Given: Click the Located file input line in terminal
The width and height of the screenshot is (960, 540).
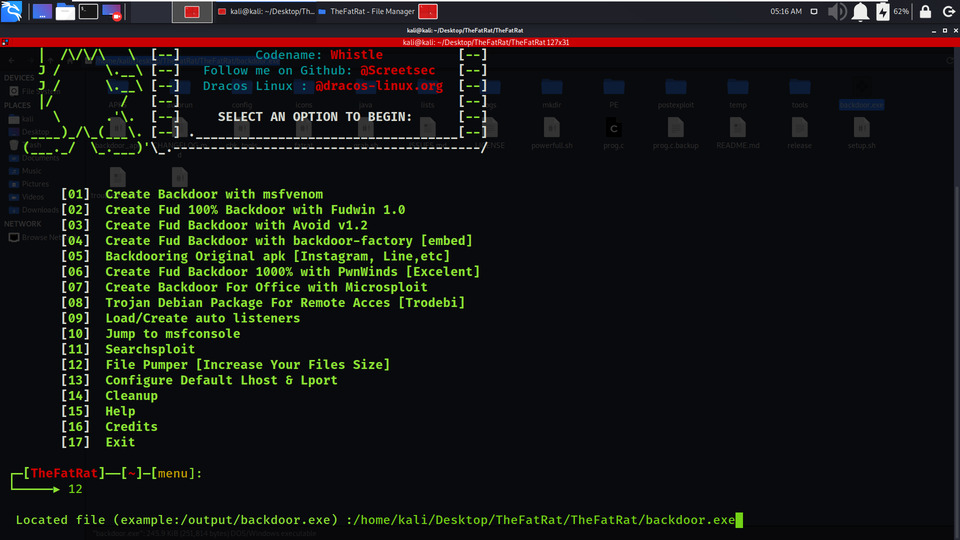Looking at the screenshot, I should [379, 520].
